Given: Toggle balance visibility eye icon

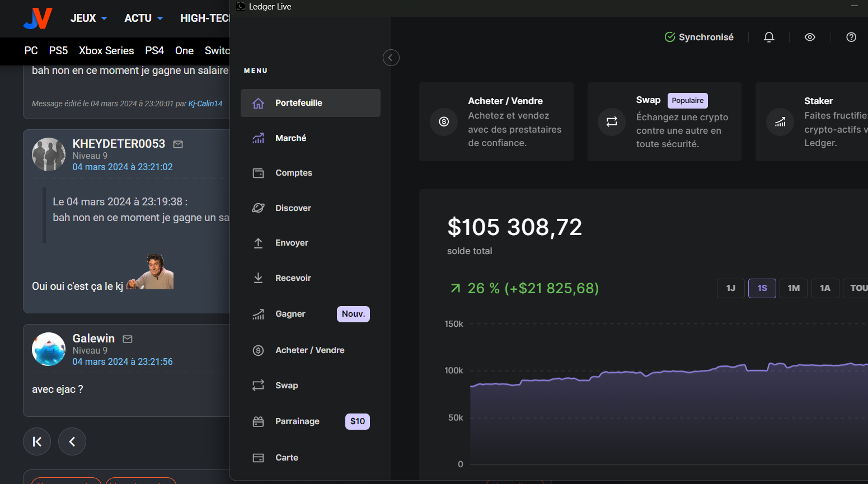Looking at the screenshot, I should tap(810, 37).
